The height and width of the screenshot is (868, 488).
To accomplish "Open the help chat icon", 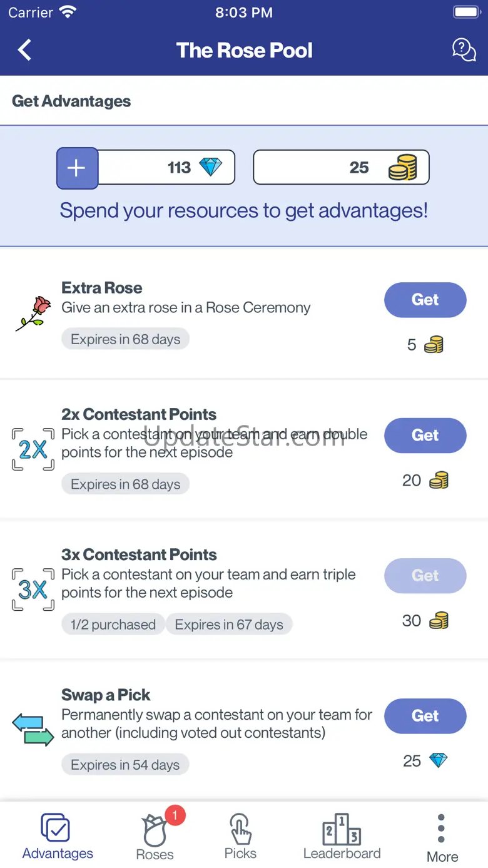I will [x=464, y=50].
